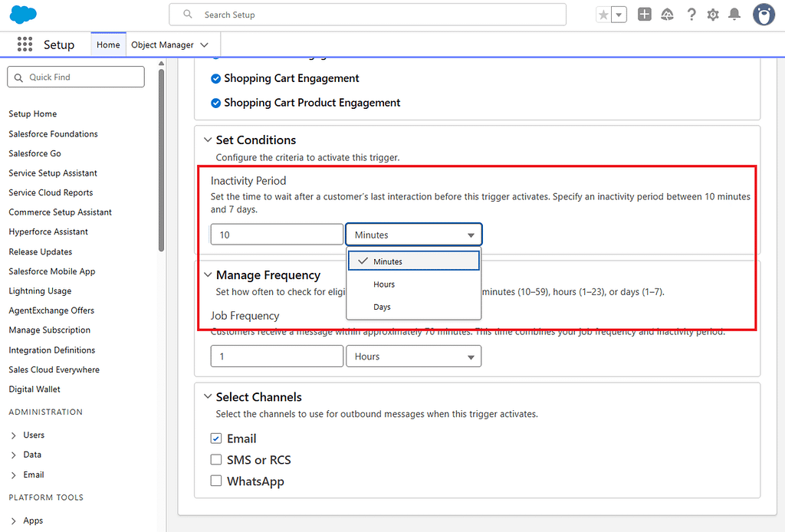Open Lightning Usage
The width and height of the screenshot is (785, 532).
pyautogui.click(x=40, y=291)
